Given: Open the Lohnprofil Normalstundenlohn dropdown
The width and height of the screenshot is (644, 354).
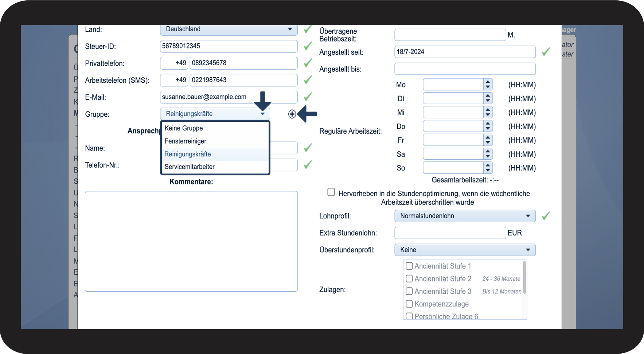Looking at the screenshot, I should (x=465, y=216).
